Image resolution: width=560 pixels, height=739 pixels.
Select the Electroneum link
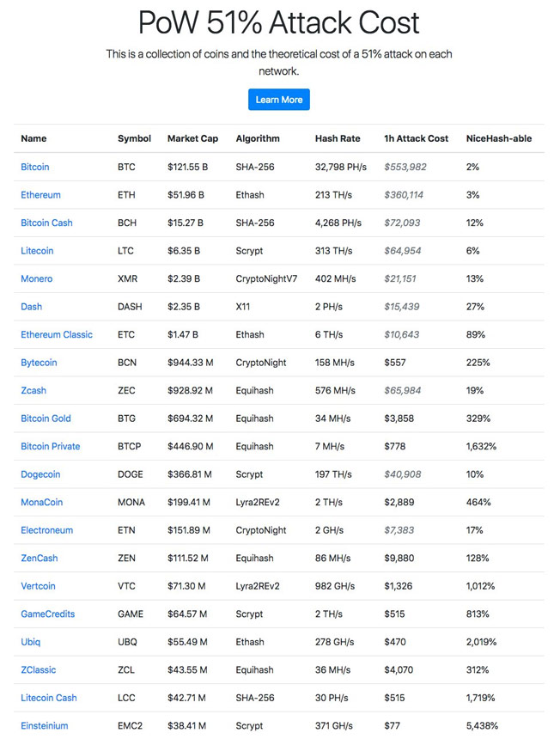(x=46, y=530)
